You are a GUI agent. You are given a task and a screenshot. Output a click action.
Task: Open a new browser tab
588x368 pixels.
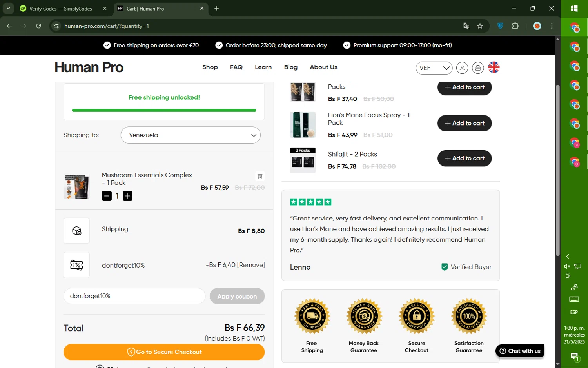[x=216, y=8]
